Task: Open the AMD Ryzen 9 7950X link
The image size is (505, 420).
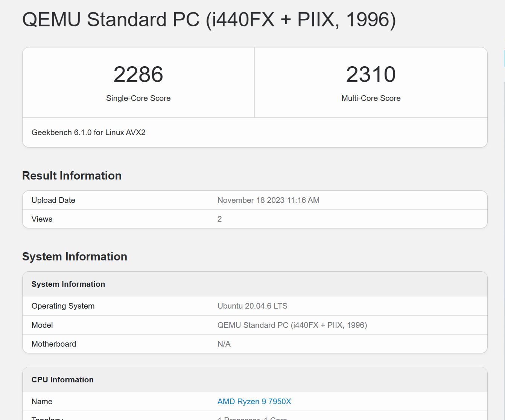Action: [x=254, y=402]
